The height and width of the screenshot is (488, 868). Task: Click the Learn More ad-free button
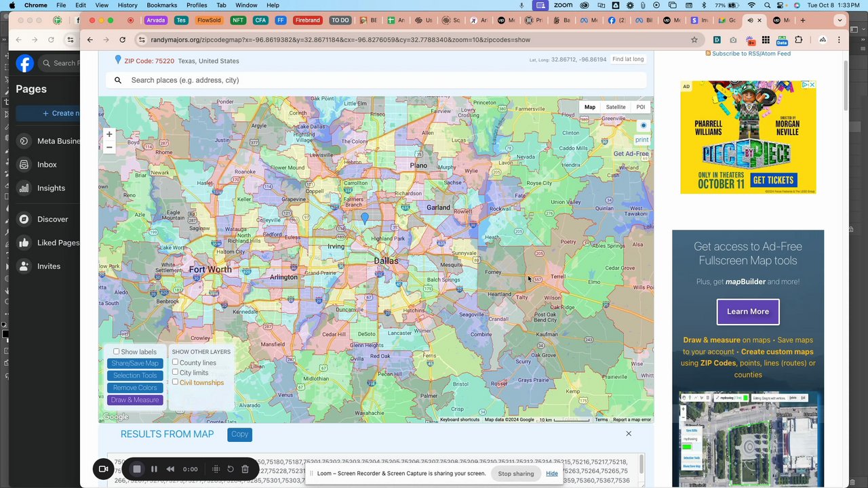click(748, 312)
